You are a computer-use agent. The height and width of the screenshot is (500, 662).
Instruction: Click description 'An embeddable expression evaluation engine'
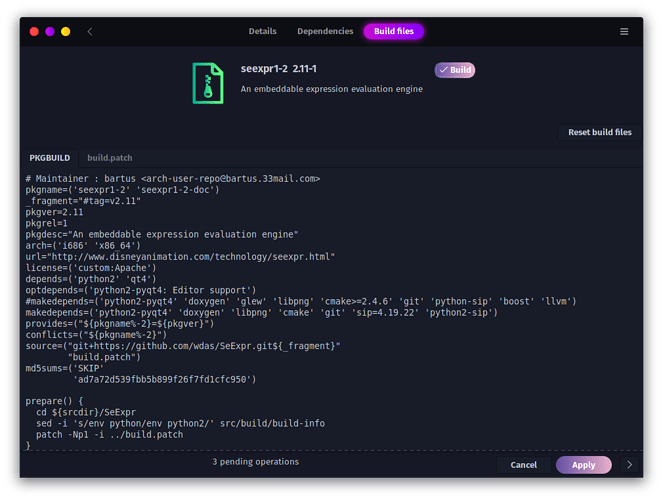(331, 89)
